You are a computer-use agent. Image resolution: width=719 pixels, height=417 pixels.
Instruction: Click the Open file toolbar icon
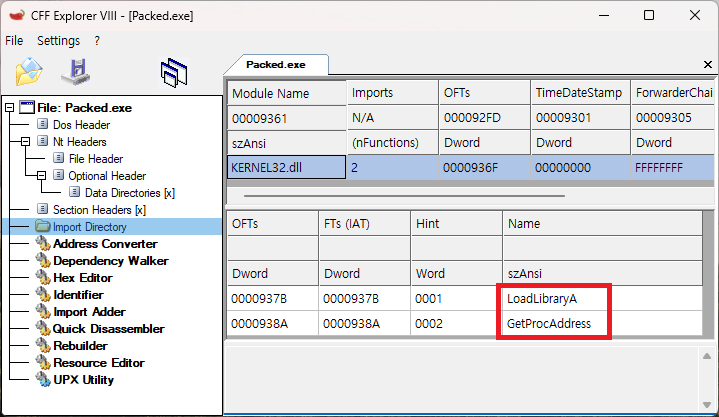(30, 71)
